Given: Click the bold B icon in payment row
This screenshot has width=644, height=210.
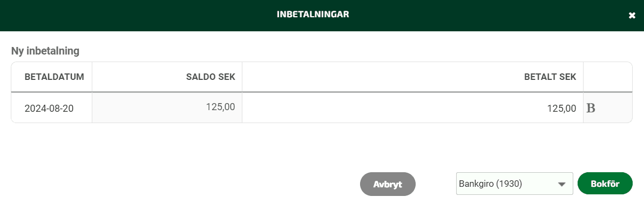Looking at the screenshot, I should click(x=591, y=109).
